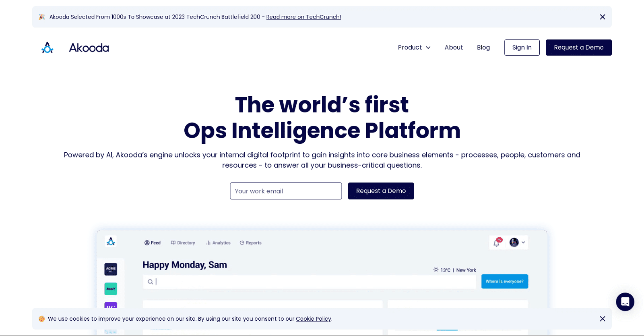Viewport: 644px width, 336px height.
Task: Click the search magnifier icon in preview
Action: 150,282
